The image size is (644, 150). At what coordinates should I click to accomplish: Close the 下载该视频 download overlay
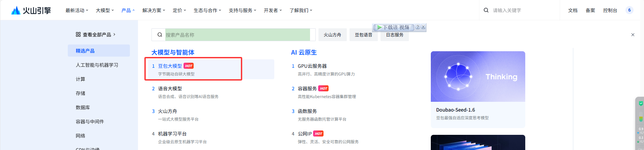[423, 27]
